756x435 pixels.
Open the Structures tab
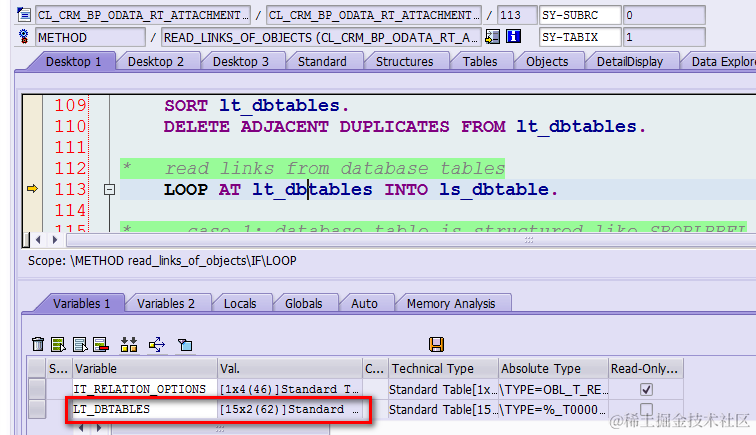point(405,62)
